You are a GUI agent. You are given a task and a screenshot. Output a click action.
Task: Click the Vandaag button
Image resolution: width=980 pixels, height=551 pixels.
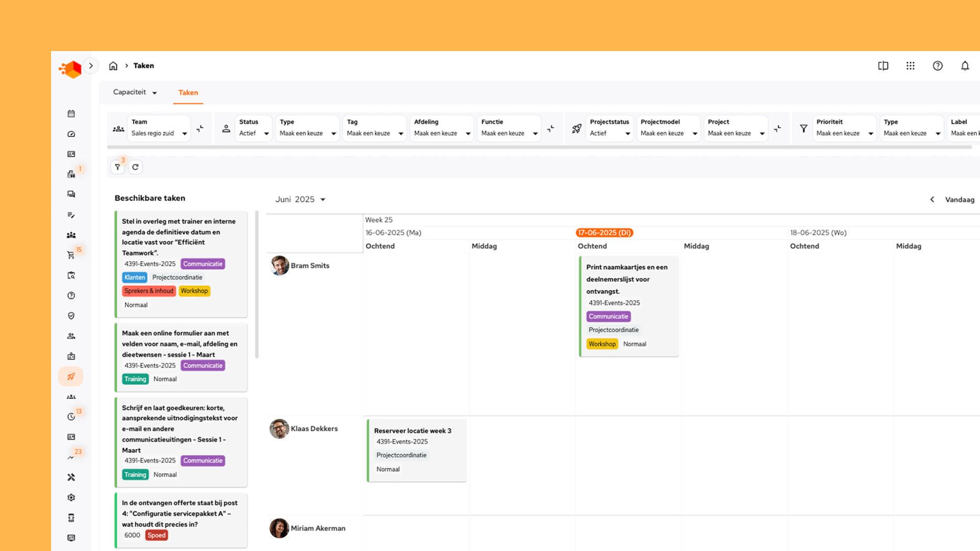959,199
